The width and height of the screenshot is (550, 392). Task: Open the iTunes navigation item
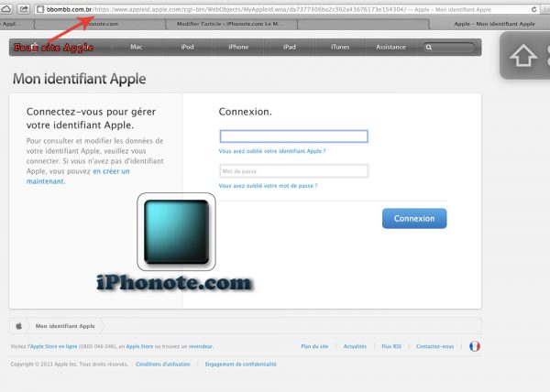340,47
